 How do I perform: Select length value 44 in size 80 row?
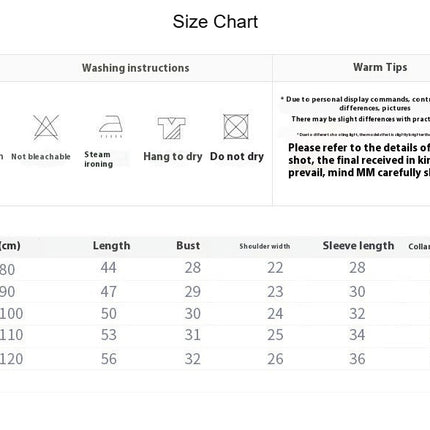pyautogui.click(x=109, y=268)
